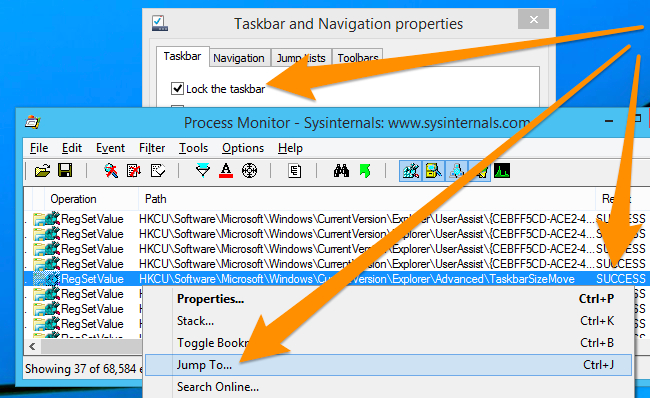The height and width of the screenshot is (398, 650).
Task: Click Properties... in the context menu
Action: click(211, 299)
